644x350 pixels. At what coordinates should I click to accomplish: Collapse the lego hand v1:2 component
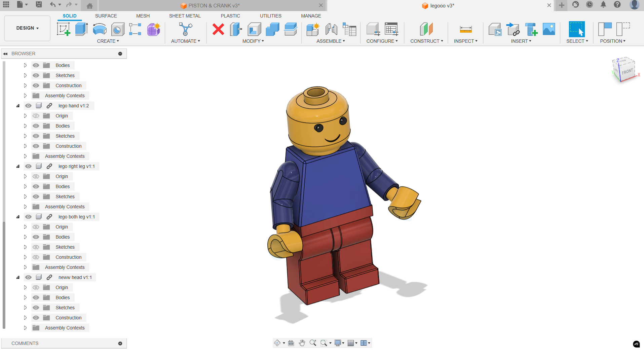click(x=18, y=106)
